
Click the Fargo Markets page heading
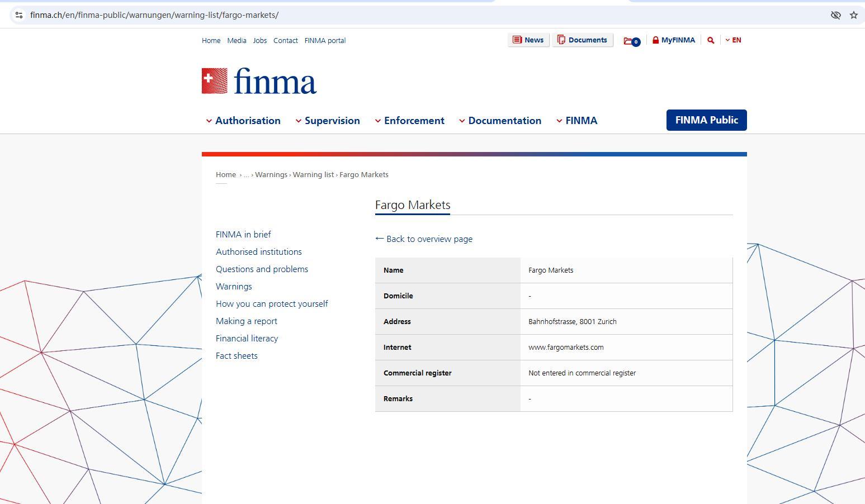(413, 205)
